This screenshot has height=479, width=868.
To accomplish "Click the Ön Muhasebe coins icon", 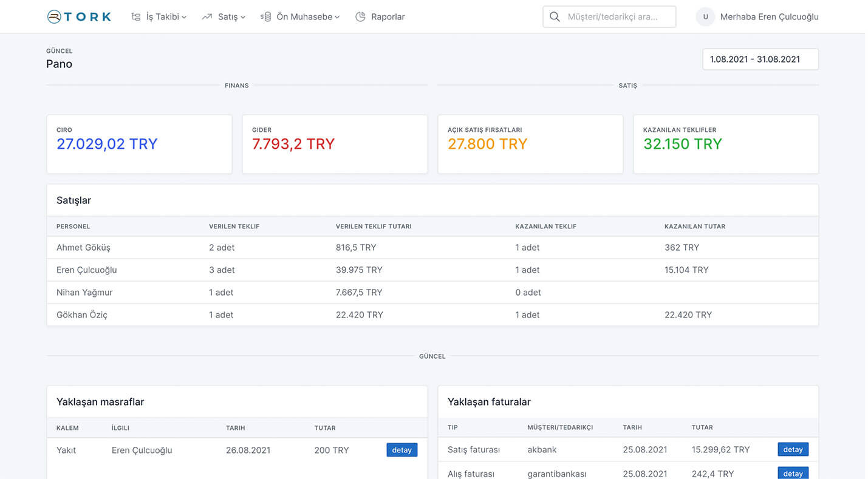I will 265,17.
